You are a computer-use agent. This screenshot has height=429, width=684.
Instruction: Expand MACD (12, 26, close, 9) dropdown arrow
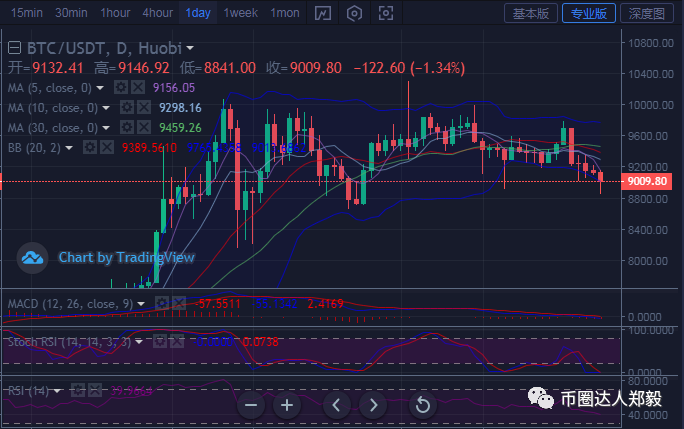coord(141,304)
